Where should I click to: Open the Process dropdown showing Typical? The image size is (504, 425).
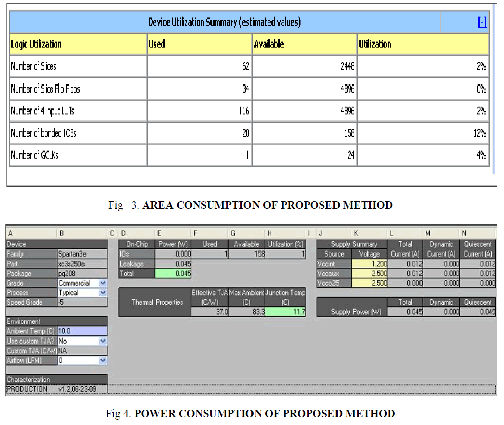(103, 293)
